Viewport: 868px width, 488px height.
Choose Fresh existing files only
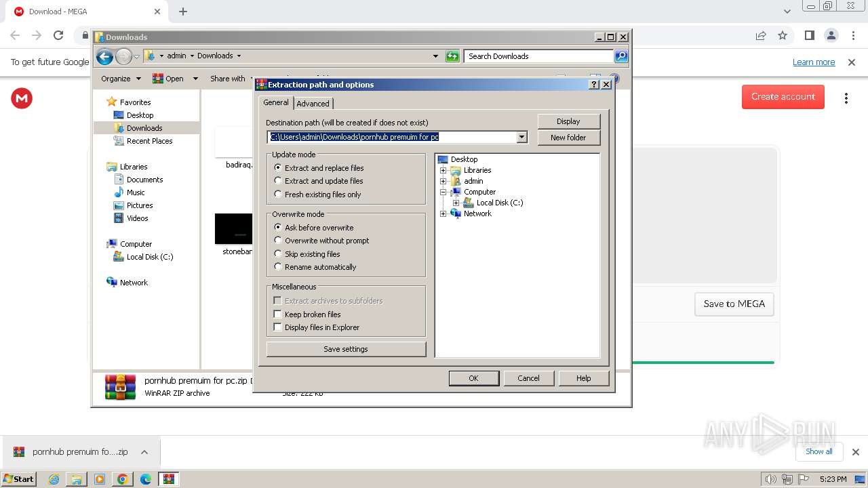[317, 195]
